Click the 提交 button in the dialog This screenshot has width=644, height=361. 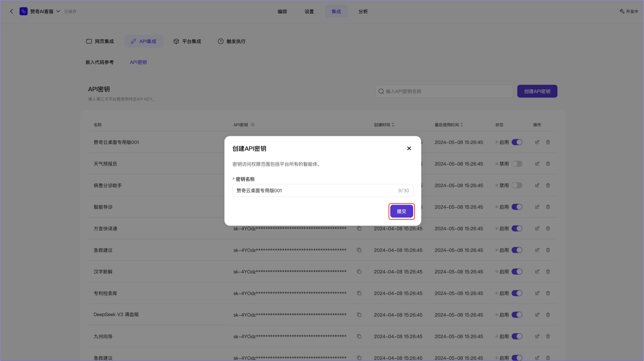pyautogui.click(x=401, y=211)
